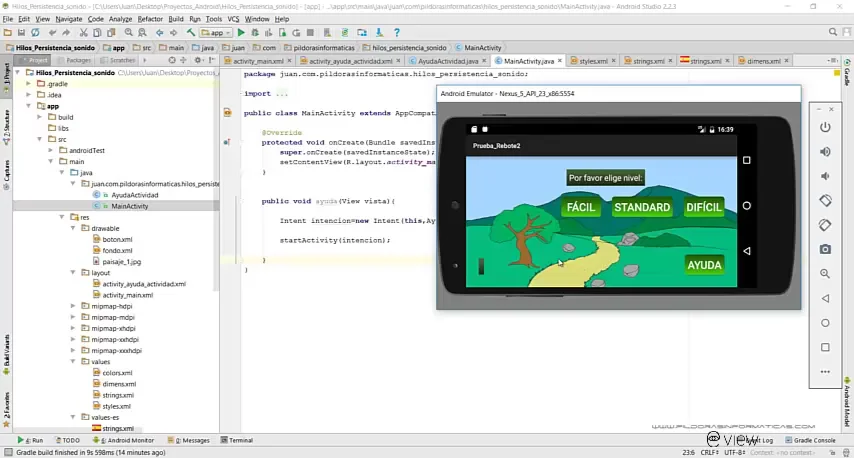The height and width of the screenshot is (458, 854).
Task: Click the Undo toolbar icon
Action: tap(52, 33)
